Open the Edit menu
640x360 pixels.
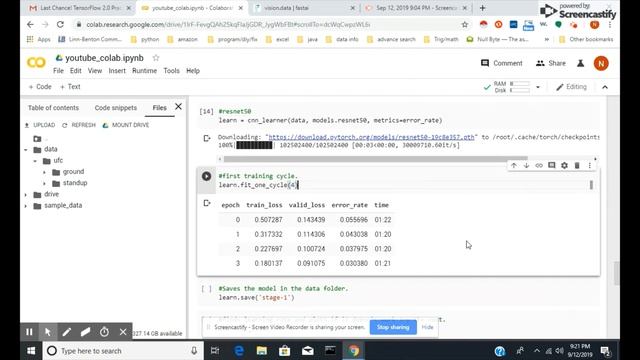pyautogui.click(x=76, y=71)
